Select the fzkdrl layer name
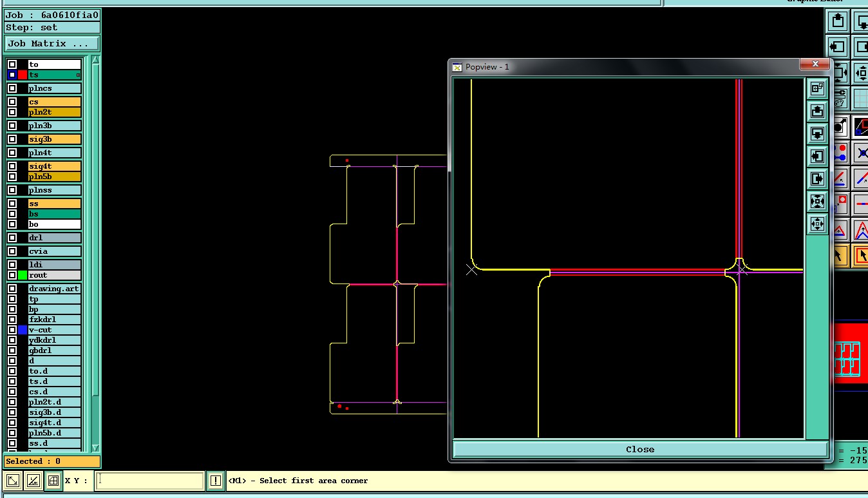 tap(55, 320)
